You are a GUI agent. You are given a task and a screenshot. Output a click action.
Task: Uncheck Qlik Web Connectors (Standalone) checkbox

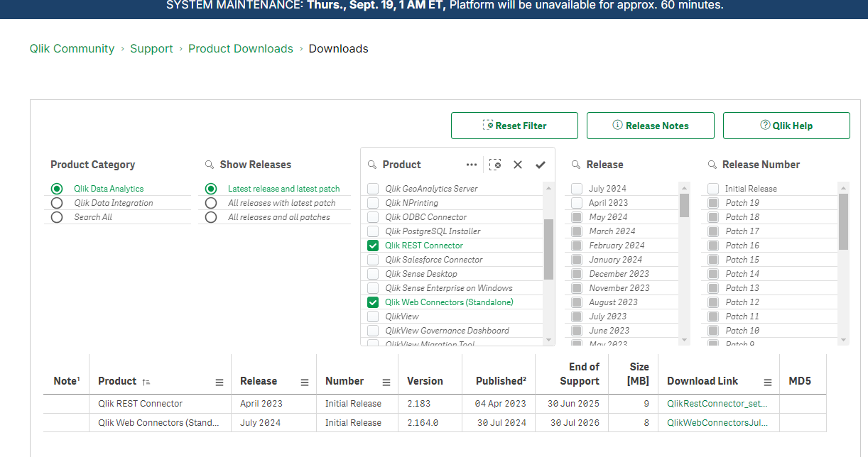point(373,302)
